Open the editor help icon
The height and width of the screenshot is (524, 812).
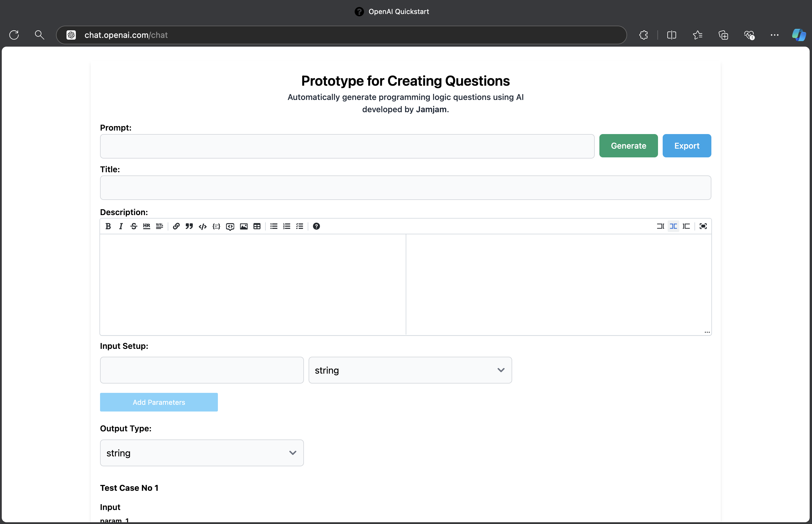pyautogui.click(x=316, y=226)
